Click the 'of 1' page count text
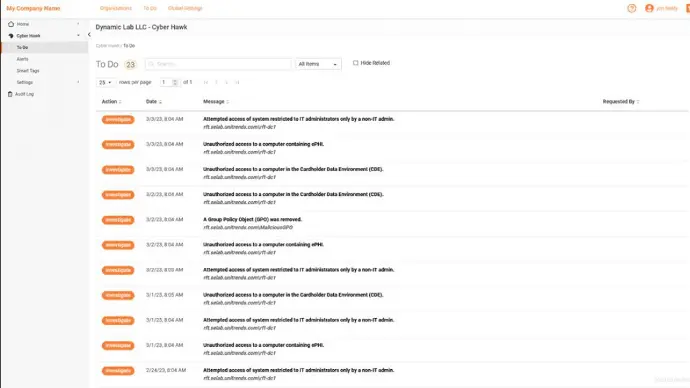This screenshot has height=388, width=690. tap(187, 82)
